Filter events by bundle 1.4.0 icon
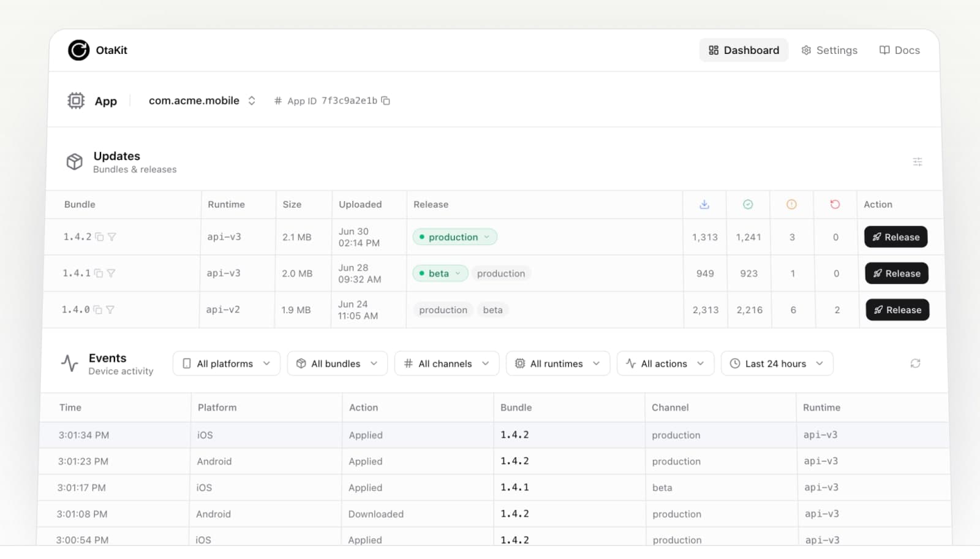 [110, 310]
